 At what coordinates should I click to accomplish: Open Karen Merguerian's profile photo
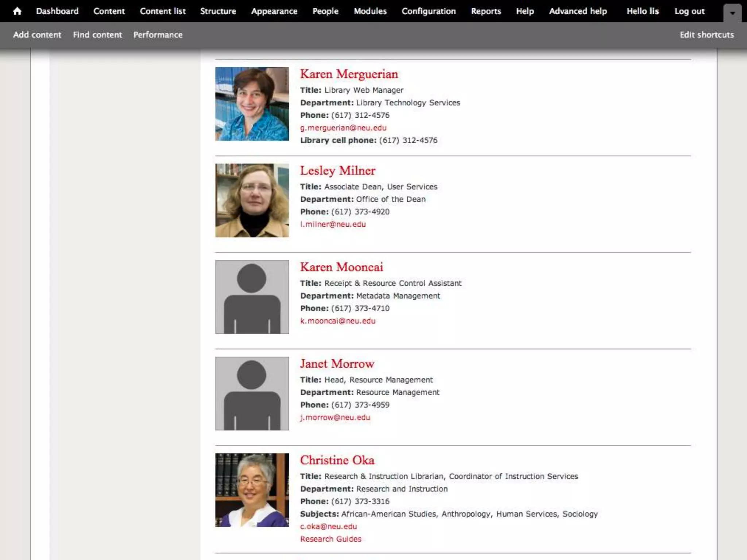click(252, 104)
